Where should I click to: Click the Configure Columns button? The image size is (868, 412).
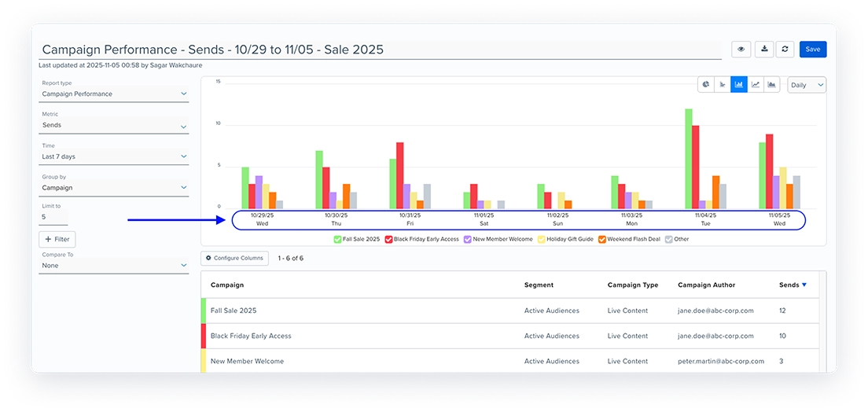click(x=235, y=258)
